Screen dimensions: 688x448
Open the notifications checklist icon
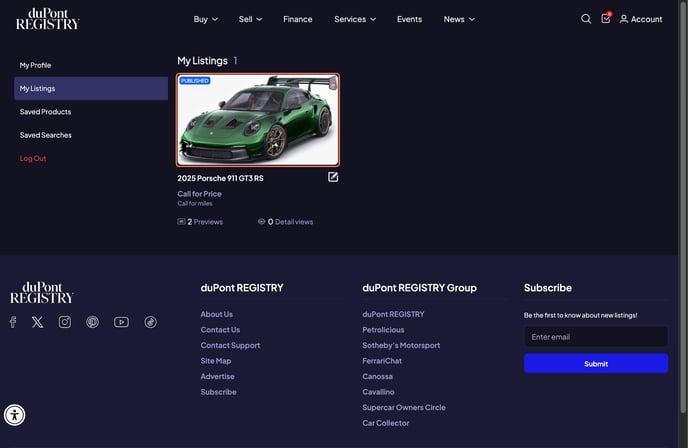click(606, 18)
